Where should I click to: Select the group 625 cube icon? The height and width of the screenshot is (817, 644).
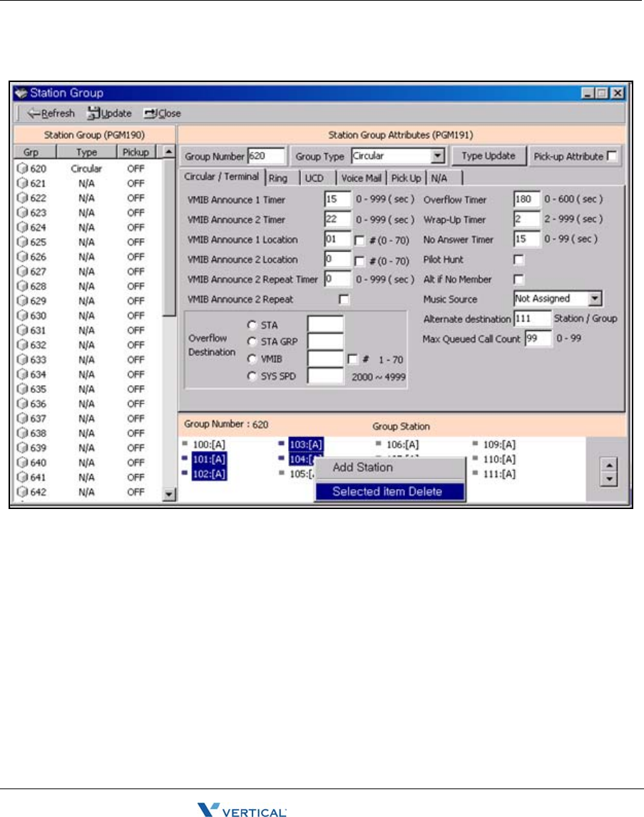tap(22, 242)
